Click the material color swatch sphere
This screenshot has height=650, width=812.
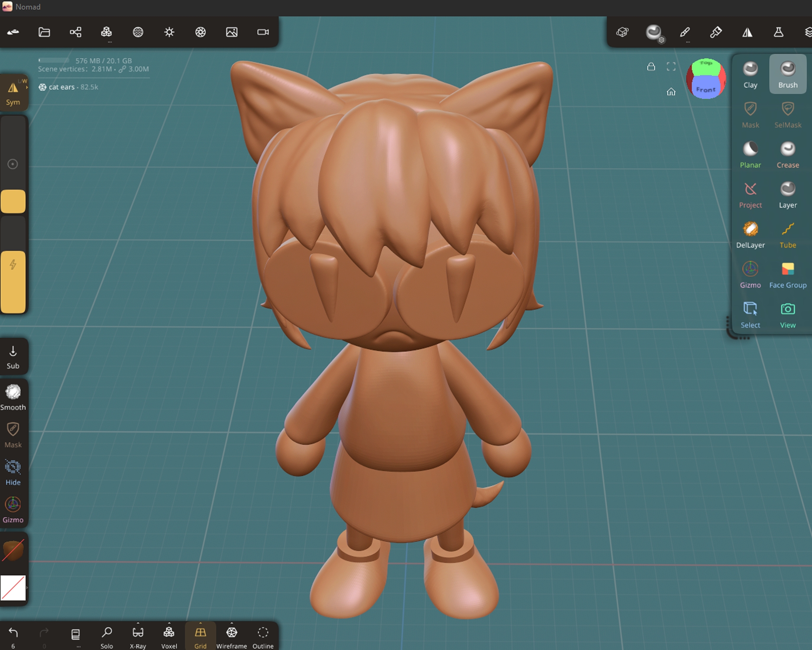coord(13,550)
